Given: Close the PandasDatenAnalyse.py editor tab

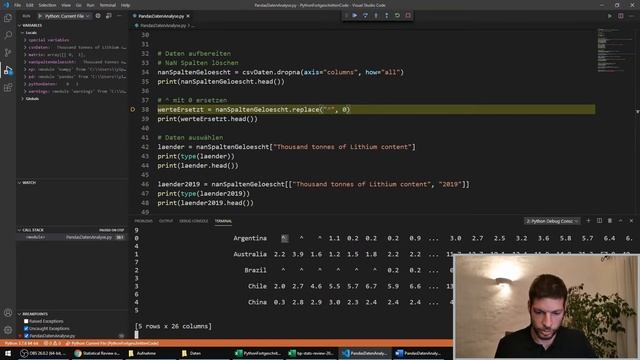Looking at the screenshot, I should 188,16.
